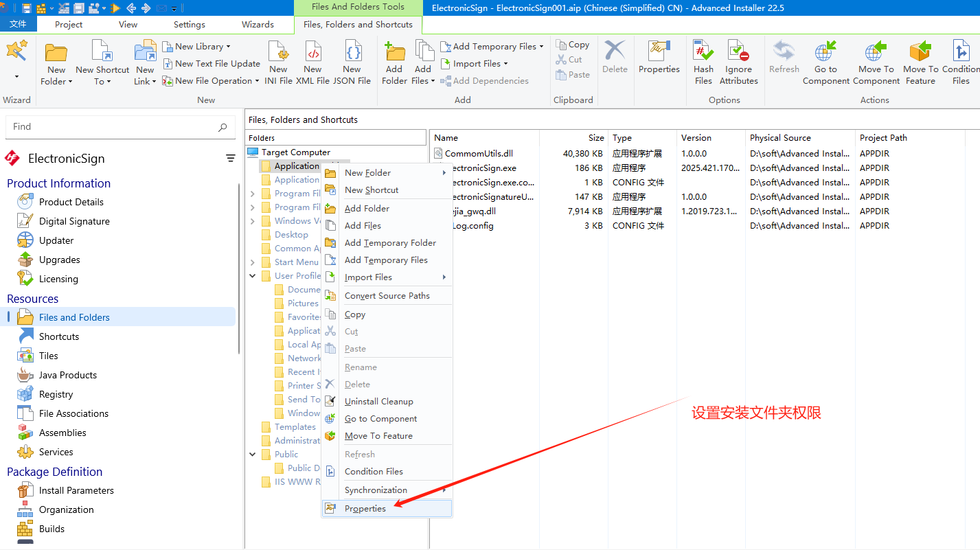This screenshot has width=980, height=550.
Task: Open the Java Products page
Action: (67, 375)
